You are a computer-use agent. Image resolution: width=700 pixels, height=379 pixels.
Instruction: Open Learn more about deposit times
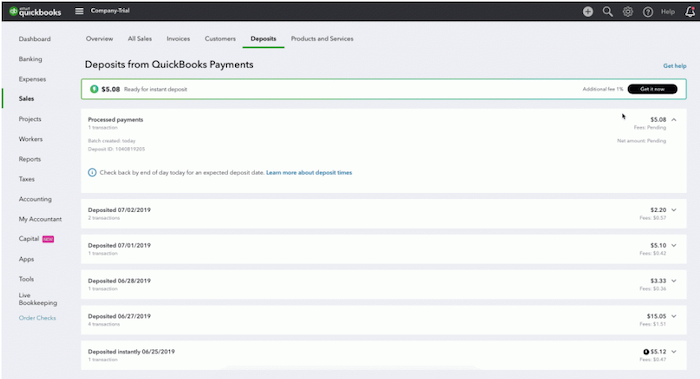pos(309,172)
